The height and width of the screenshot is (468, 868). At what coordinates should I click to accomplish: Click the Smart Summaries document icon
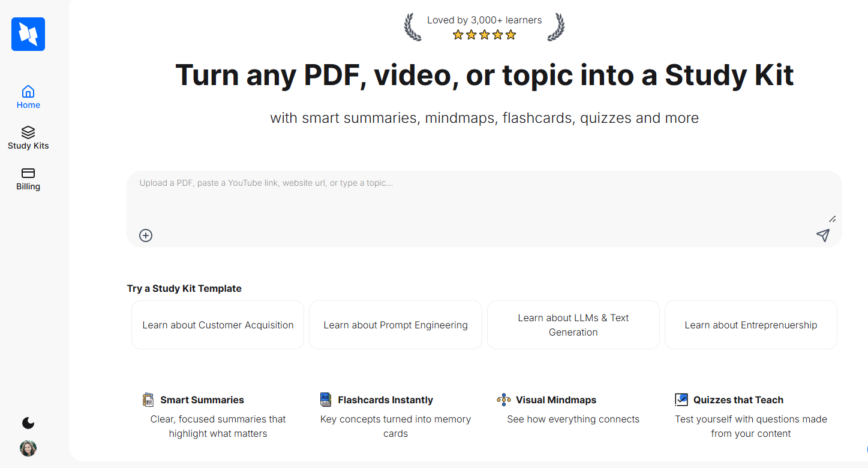point(148,399)
